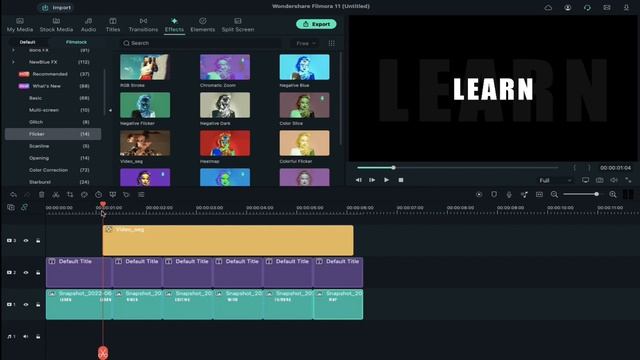Select the Video_seg clip on track 3

pos(228,240)
